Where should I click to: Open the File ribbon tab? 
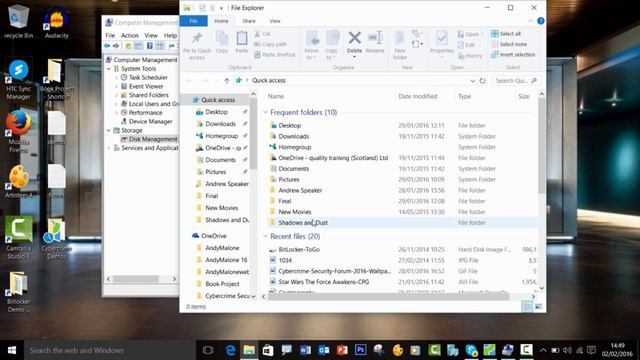point(193,21)
